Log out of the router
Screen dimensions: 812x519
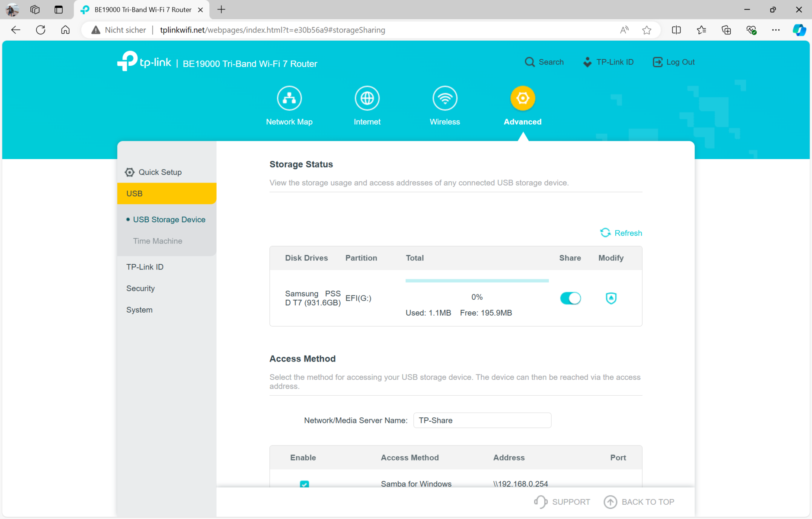(x=673, y=62)
